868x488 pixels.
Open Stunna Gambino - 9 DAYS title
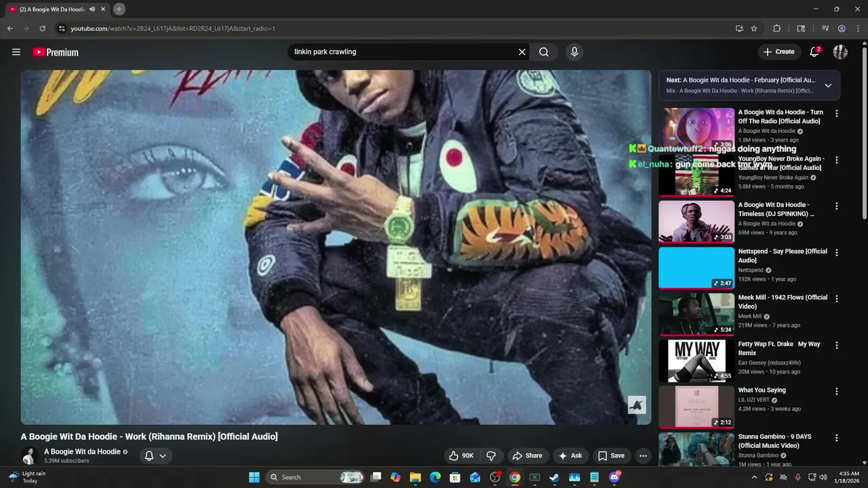click(x=775, y=441)
